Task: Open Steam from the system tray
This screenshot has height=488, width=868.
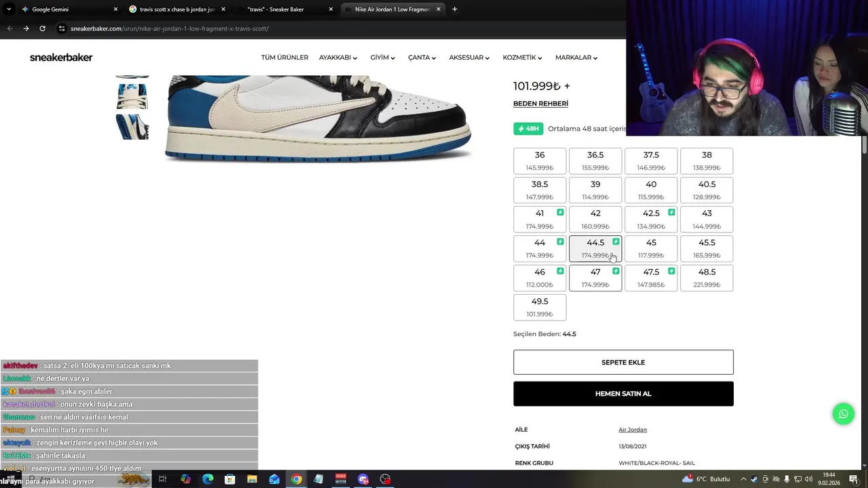Action: (754, 479)
